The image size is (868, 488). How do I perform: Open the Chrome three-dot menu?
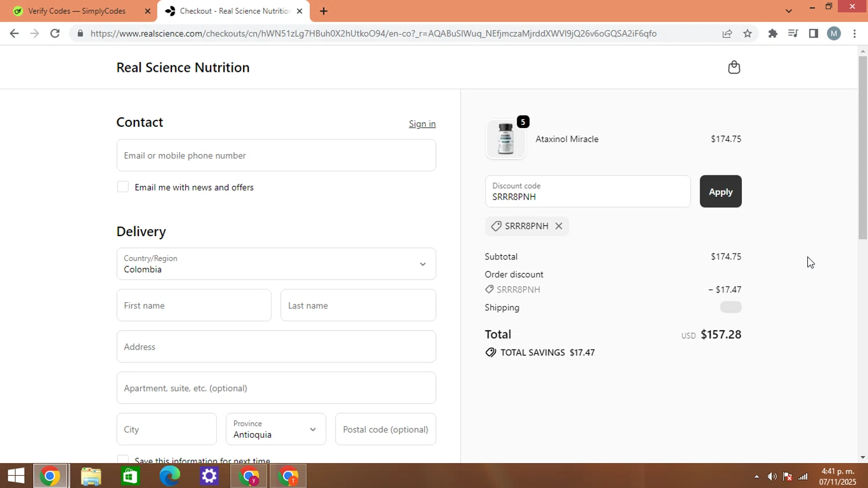tap(855, 34)
